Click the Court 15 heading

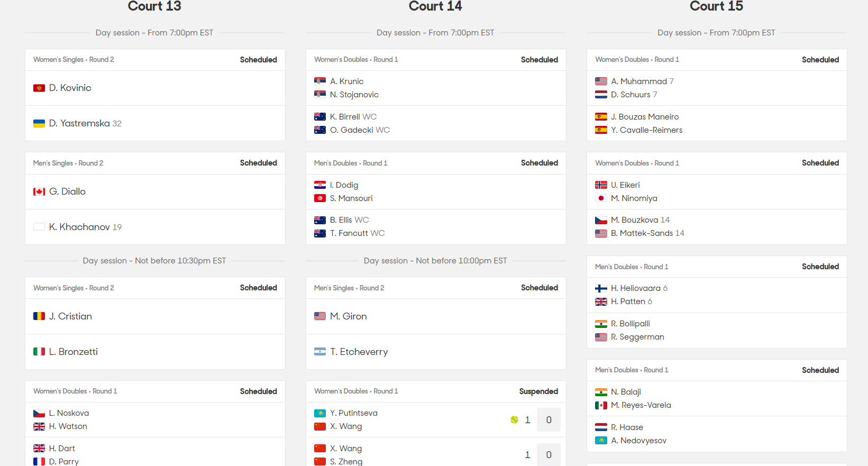716,6
